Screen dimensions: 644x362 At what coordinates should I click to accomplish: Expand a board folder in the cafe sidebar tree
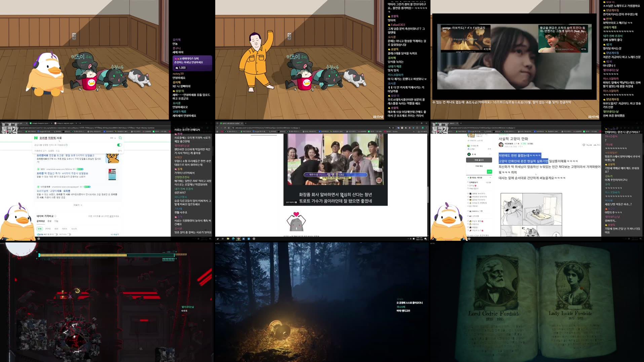[468, 194]
